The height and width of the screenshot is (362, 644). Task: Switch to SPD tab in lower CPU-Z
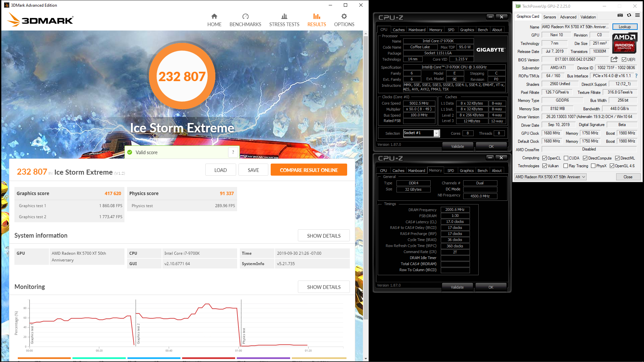point(450,171)
